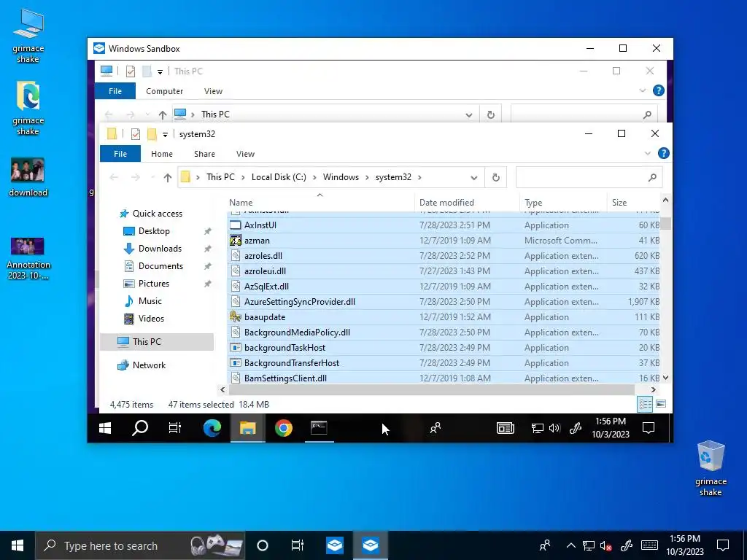
Task: Click the sandbox volume icon
Action: pos(554,428)
